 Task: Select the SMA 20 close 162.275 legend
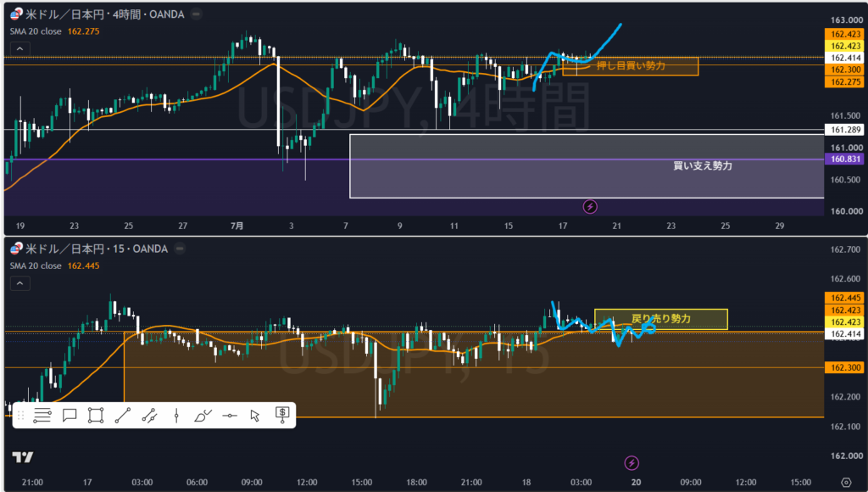[54, 31]
